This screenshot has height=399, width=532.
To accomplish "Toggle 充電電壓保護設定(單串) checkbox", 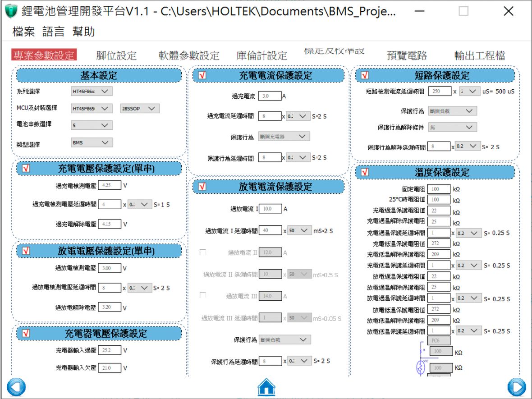I will click(26, 168).
